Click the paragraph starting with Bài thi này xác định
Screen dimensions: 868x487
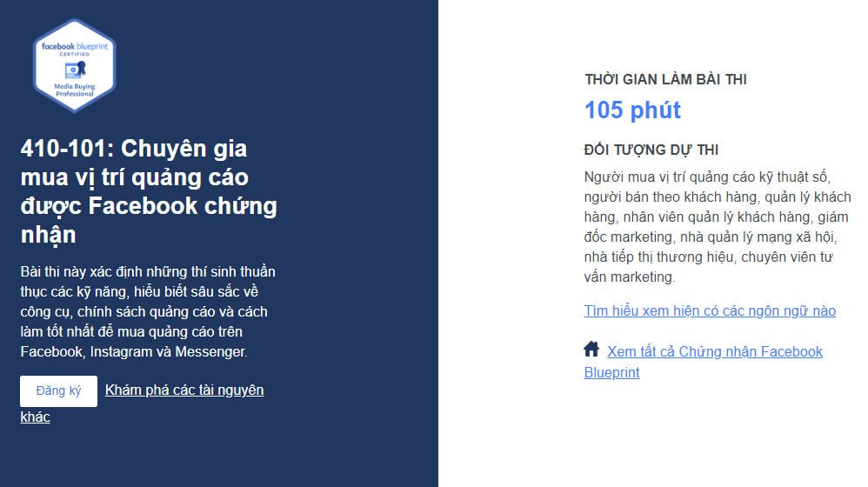(148, 311)
